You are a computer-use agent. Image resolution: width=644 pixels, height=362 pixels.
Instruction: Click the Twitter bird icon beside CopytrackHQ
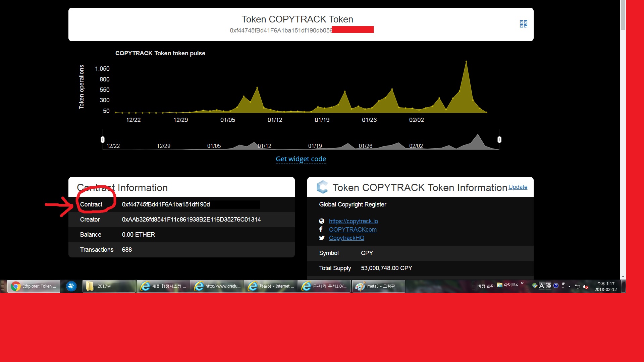pyautogui.click(x=322, y=238)
